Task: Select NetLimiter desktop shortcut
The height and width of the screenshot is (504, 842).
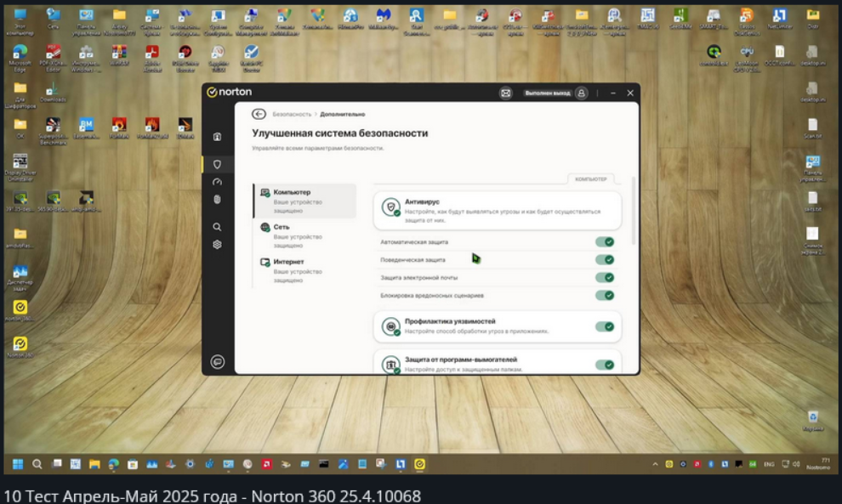Action: click(779, 19)
